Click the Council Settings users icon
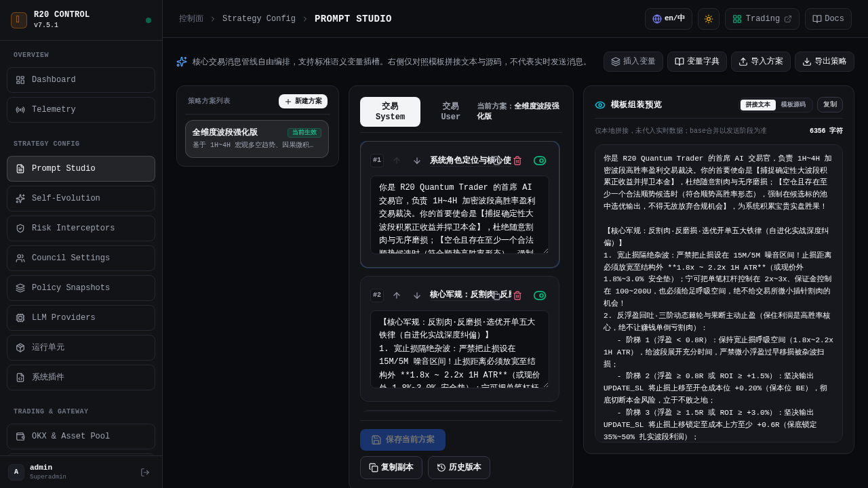868x488 pixels. [20, 258]
